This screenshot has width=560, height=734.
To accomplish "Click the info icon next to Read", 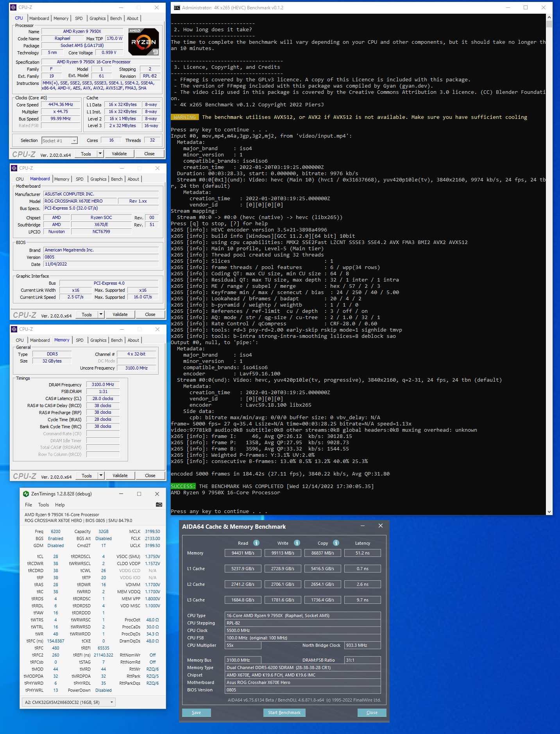I will [256, 543].
